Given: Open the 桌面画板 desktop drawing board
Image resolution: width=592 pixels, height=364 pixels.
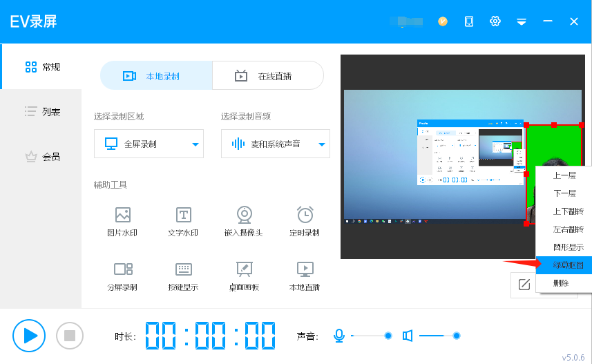Looking at the screenshot, I should coord(244,276).
